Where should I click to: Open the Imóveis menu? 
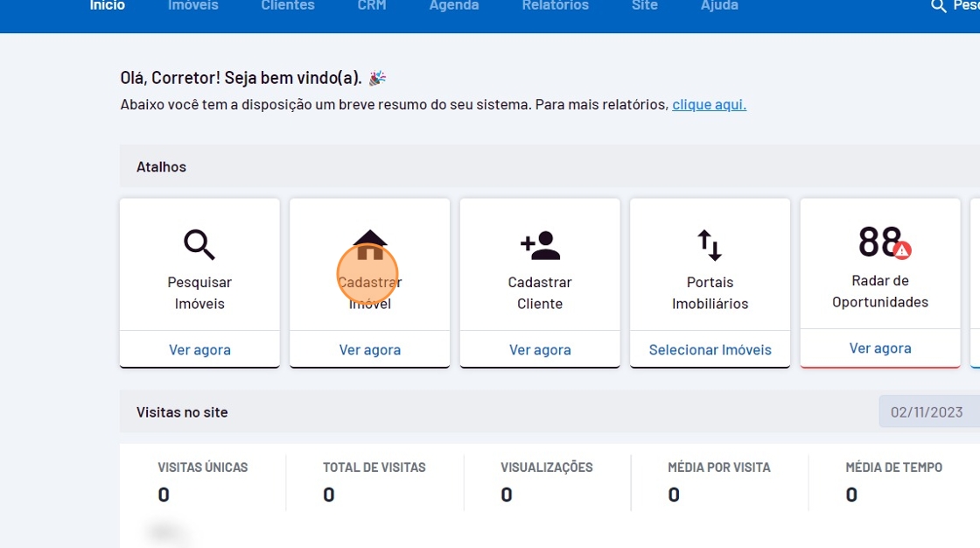point(192,6)
